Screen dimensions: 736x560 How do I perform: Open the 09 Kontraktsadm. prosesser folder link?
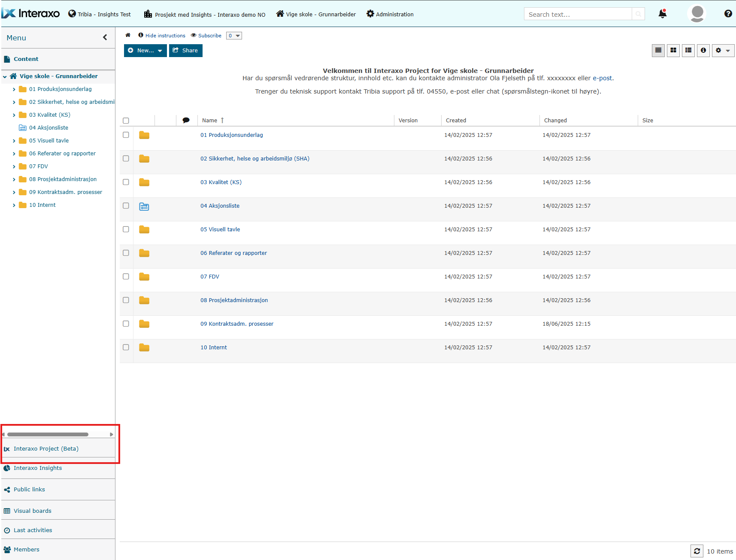point(236,324)
